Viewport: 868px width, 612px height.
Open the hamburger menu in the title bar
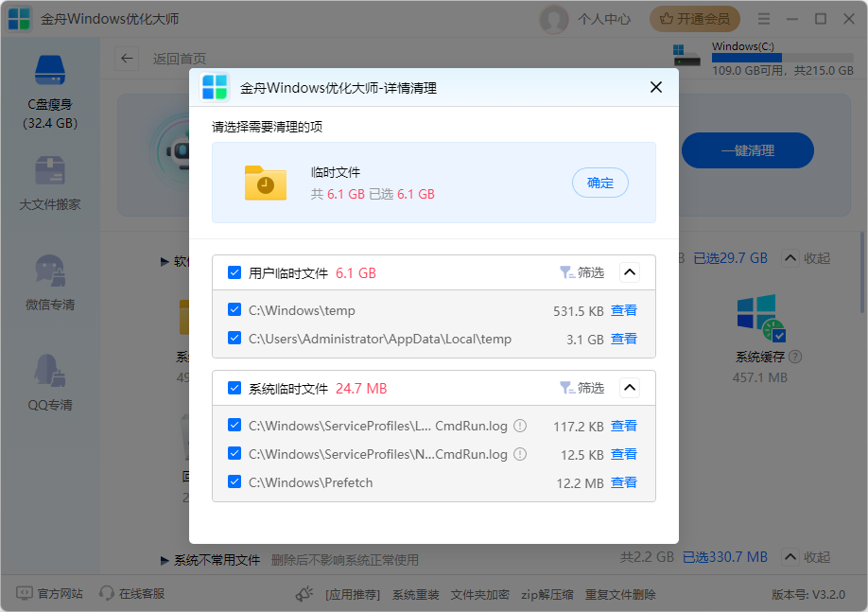(x=764, y=19)
